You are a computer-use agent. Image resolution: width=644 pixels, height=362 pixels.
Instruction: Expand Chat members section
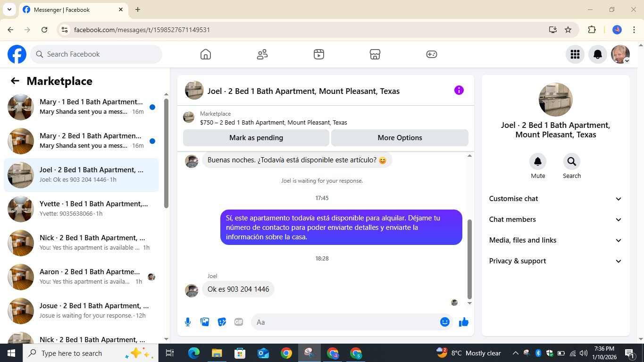[x=555, y=219]
